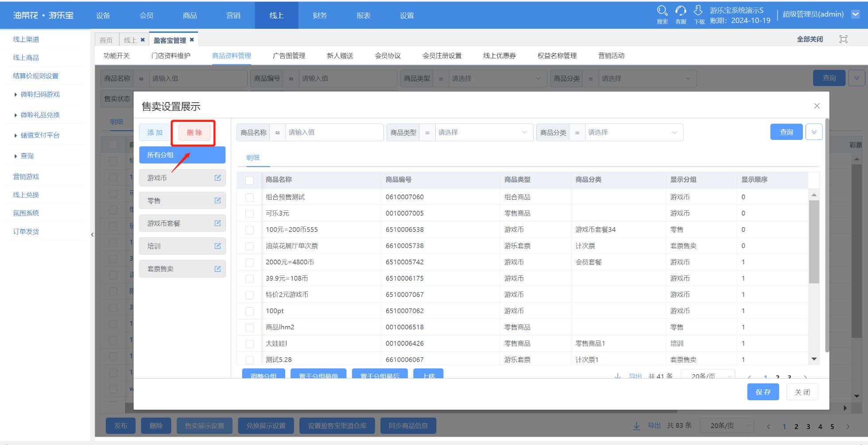Check the row 2000元=4800币
Viewport: 868px width, 445px height.
(249, 263)
